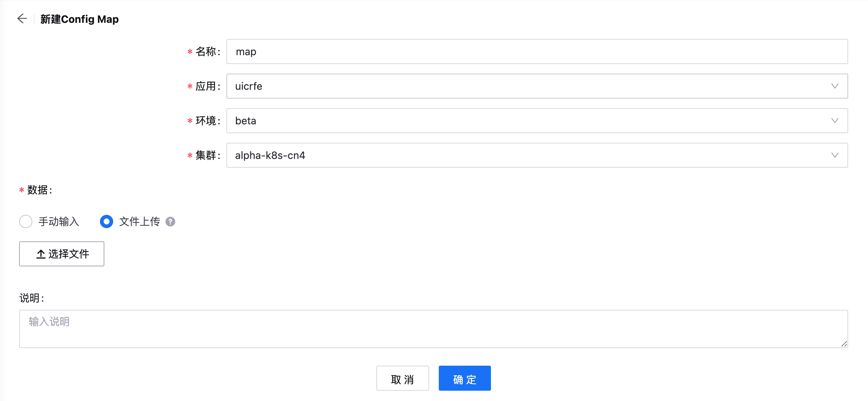This screenshot has height=401, width=868.
Task: Select the 文件上传 radio button
Action: [107, 221]
